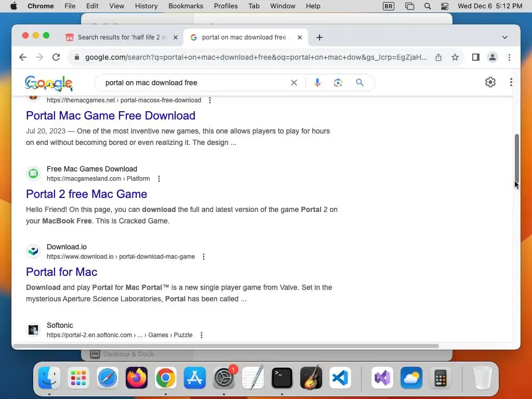Open the View menu

(x=117, y=6)
